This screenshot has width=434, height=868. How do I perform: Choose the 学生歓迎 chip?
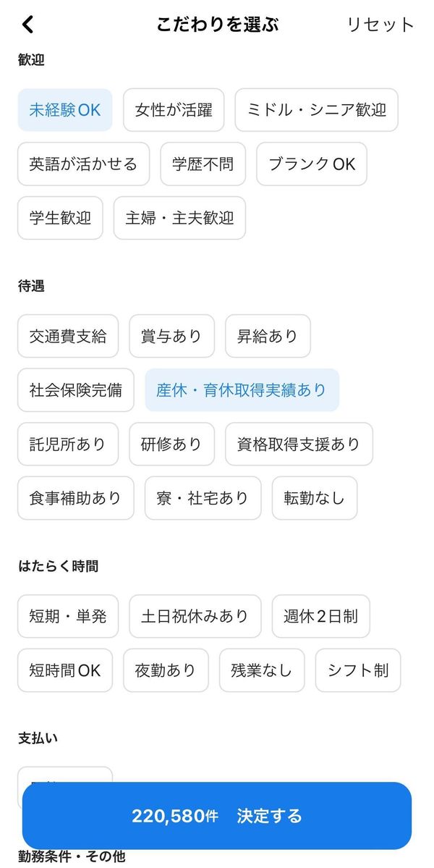pyautogui.click(x=60, y=218)
